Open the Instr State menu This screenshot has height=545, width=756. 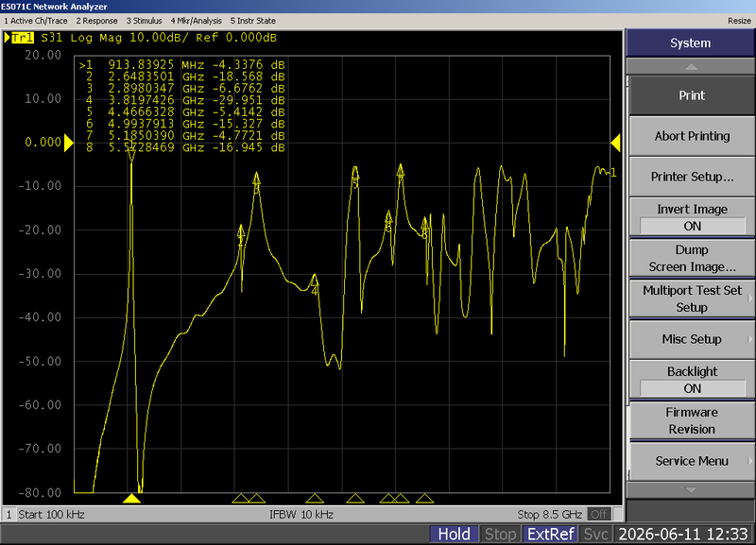tap(252, 21)
